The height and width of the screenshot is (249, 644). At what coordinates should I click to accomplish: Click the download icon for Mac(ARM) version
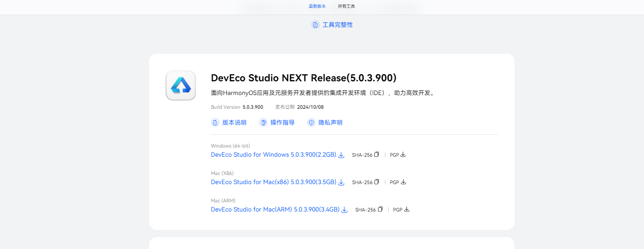pyautogui.click(x=344, y=210)
